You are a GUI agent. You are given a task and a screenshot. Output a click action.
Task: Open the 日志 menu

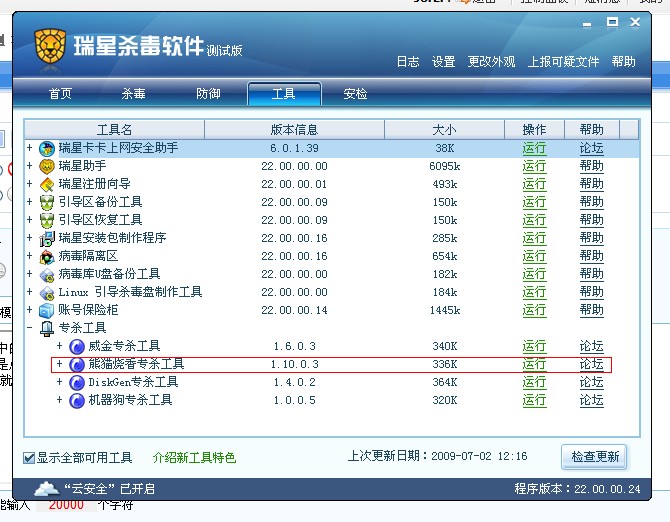[x=408, y=62]
